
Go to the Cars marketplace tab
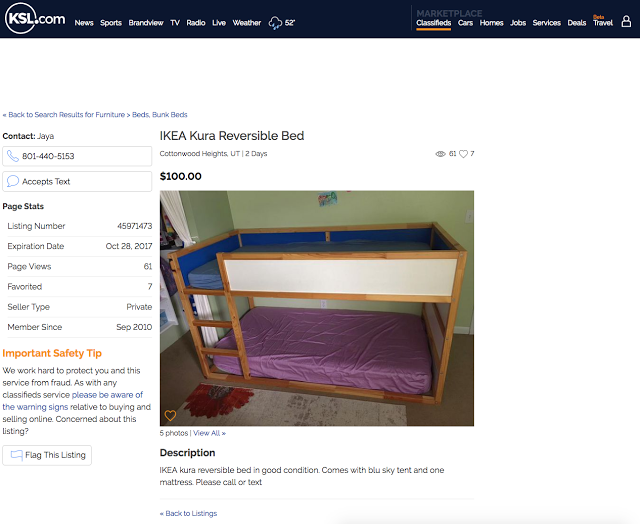click(465, 23)
